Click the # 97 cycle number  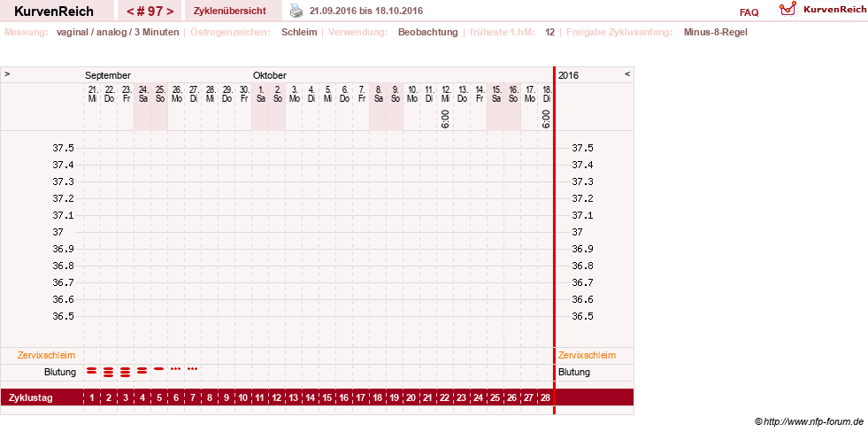tap(150, 12)
